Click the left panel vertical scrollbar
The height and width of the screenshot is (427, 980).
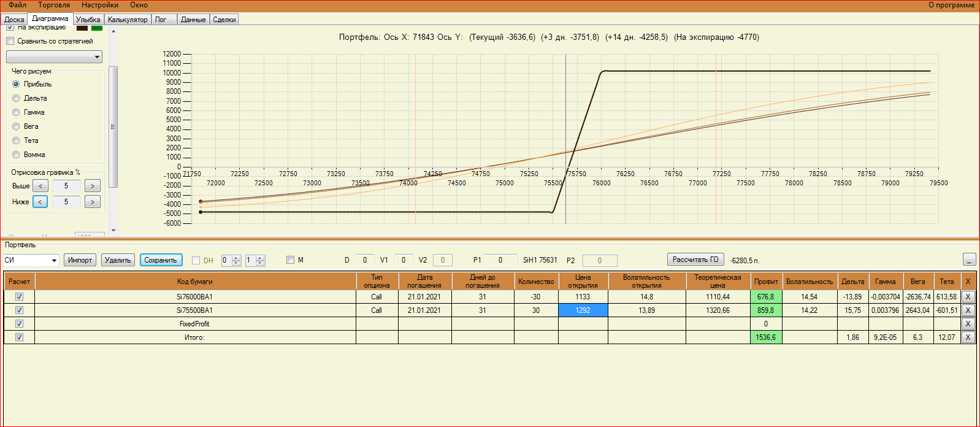coord(113,127)
